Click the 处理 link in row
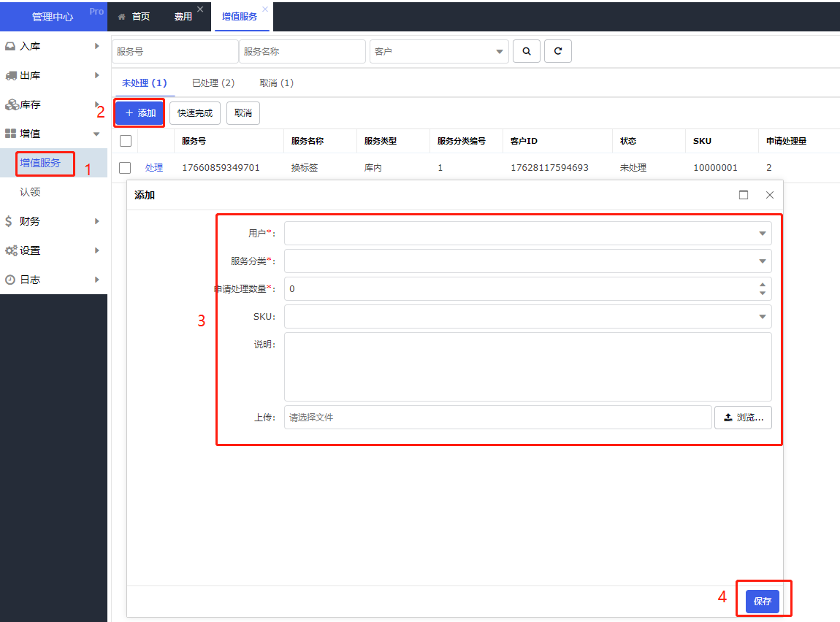This screenshot has width=840, height=622. 153,167
